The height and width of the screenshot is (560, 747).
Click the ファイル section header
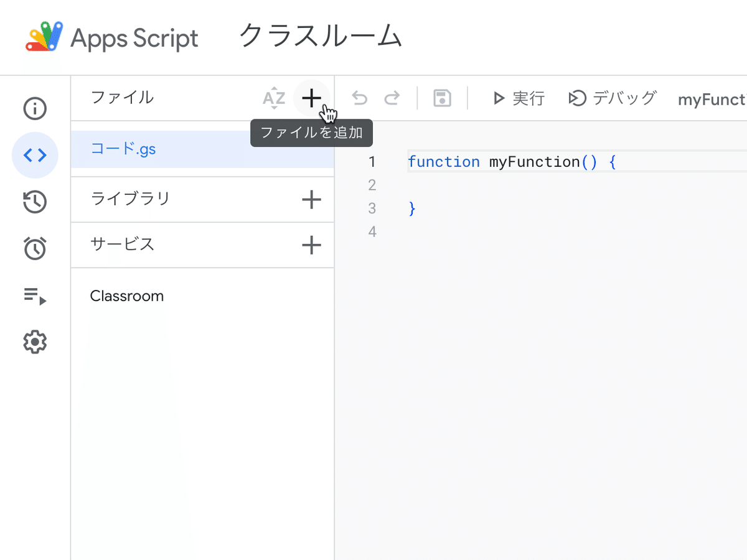(x=122, y=98)
